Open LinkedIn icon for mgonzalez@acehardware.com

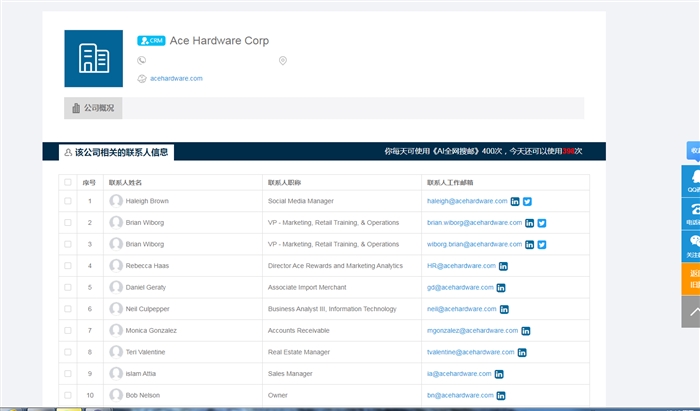(526, 331)
